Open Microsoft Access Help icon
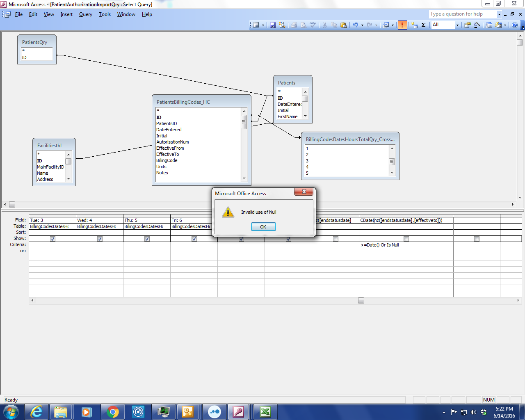 (x=515, y=25)
